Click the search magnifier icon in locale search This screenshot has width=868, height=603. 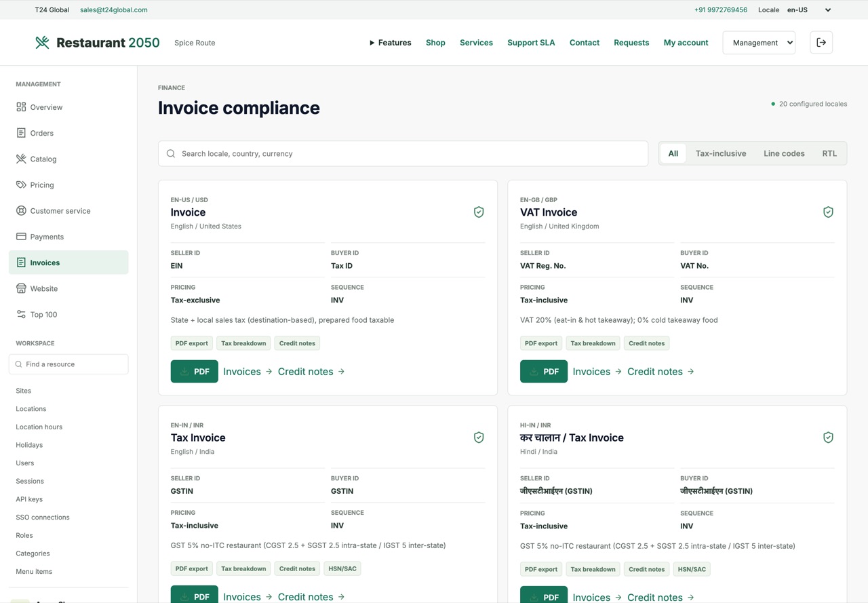point(171,154)
